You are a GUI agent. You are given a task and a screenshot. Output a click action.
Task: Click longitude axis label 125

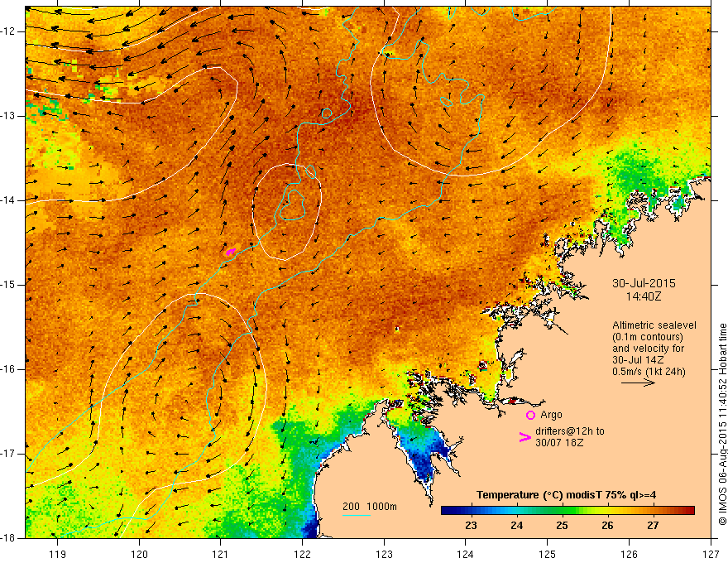[x=548, y=554]
